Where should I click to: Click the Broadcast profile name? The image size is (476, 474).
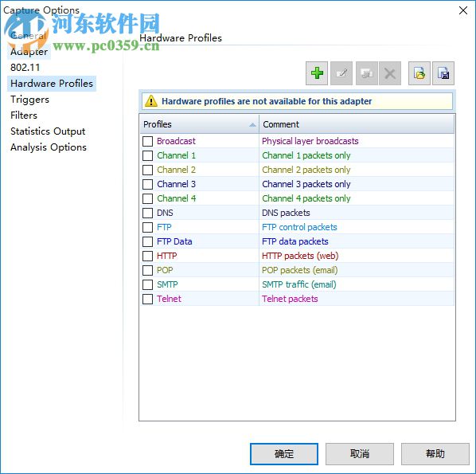176,141
